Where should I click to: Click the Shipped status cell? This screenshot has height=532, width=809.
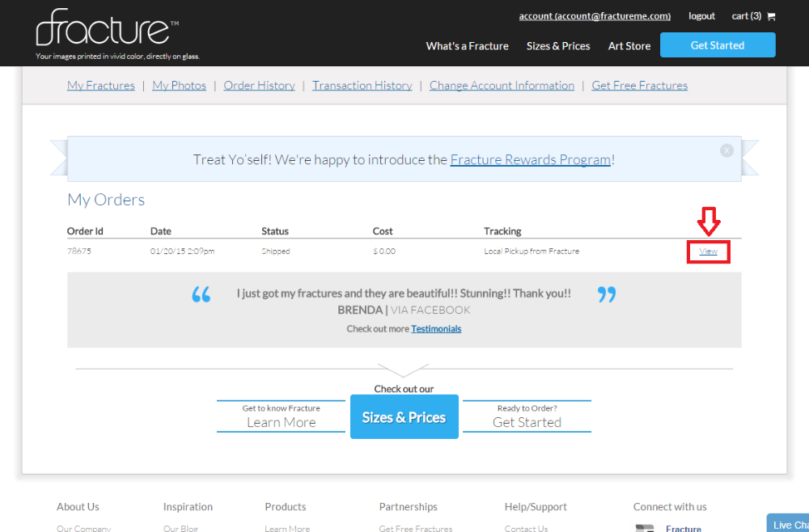click(x=276, y=251)
